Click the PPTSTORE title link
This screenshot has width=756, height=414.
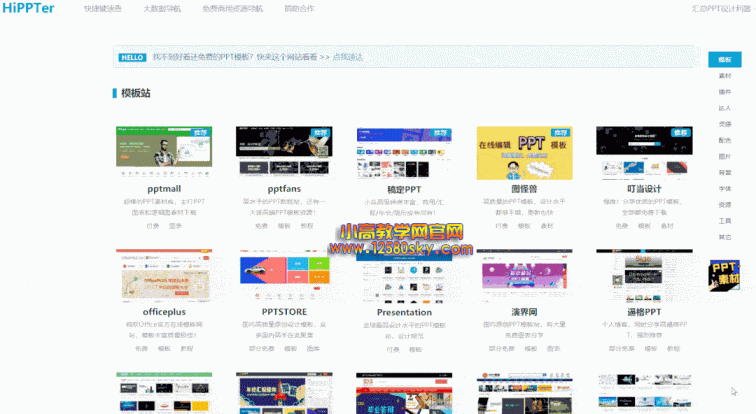284,312
